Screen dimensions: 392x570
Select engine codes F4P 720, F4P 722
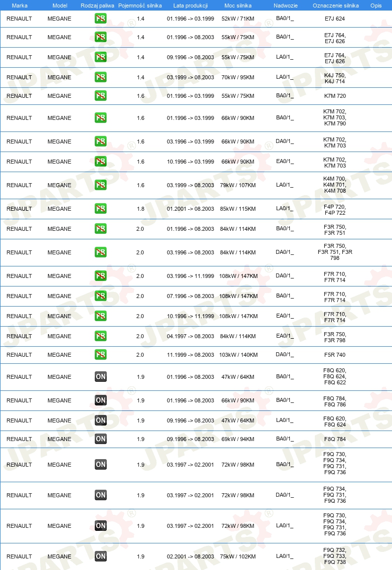335,210
